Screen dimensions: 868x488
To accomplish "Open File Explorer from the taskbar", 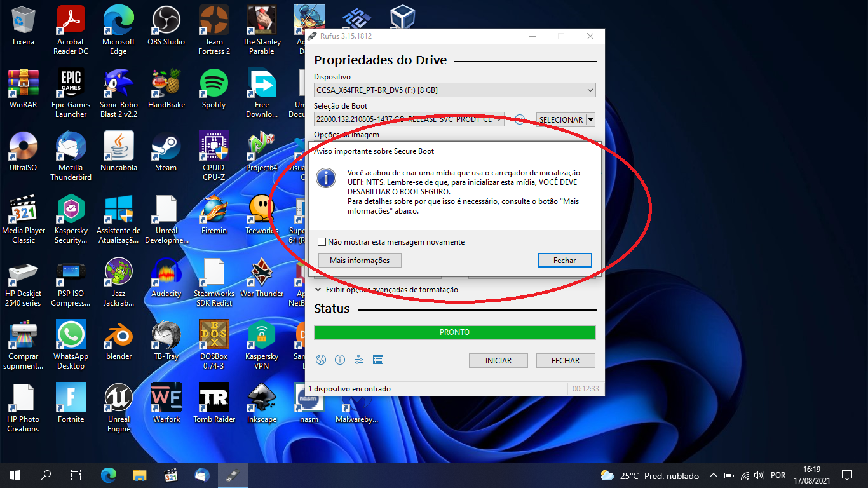I will click(139, 475).
